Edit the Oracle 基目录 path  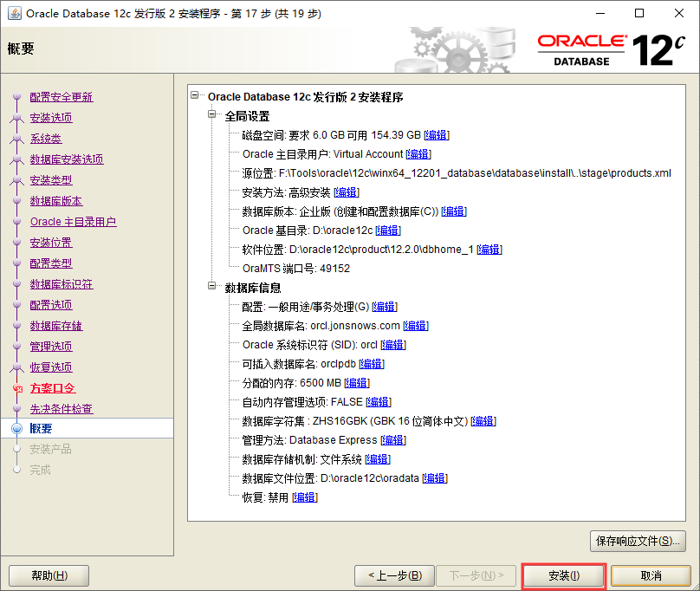387,231
